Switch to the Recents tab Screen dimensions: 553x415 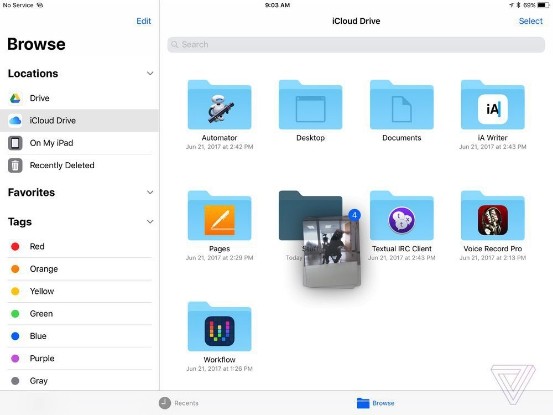tap(179, 403)
